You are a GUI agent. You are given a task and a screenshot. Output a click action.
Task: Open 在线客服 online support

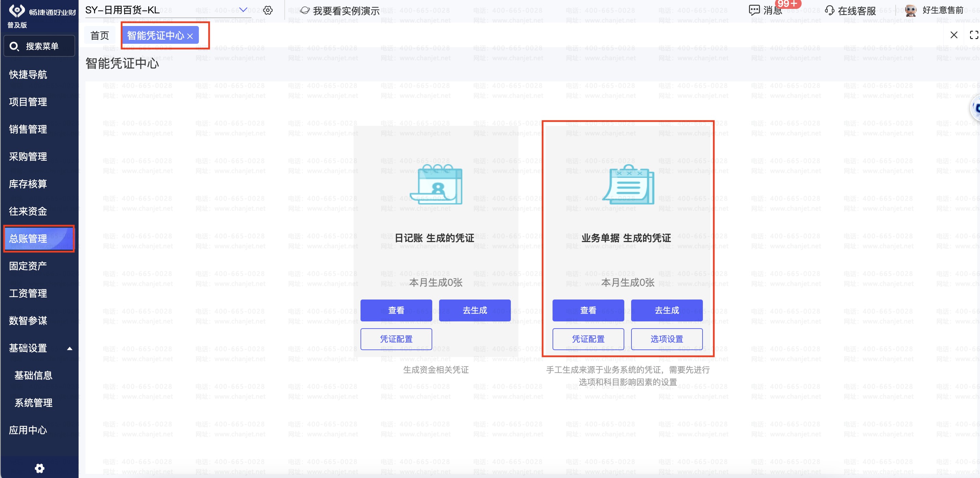pyautogui.click(x=850, y=11)
